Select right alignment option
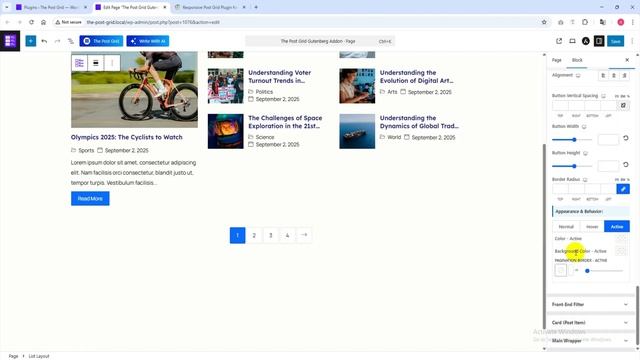Image resolution: width=640 pixels, height=360 pixels. (x=624, y=76)
